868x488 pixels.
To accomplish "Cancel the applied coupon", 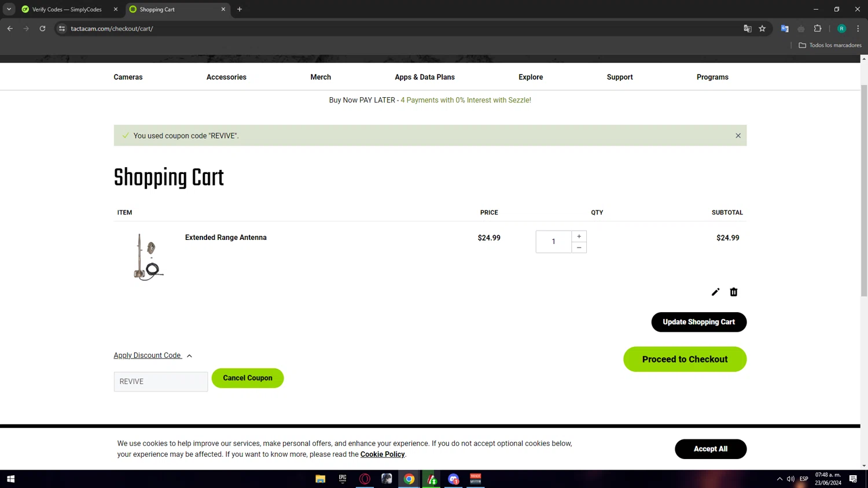I will 248,378.
